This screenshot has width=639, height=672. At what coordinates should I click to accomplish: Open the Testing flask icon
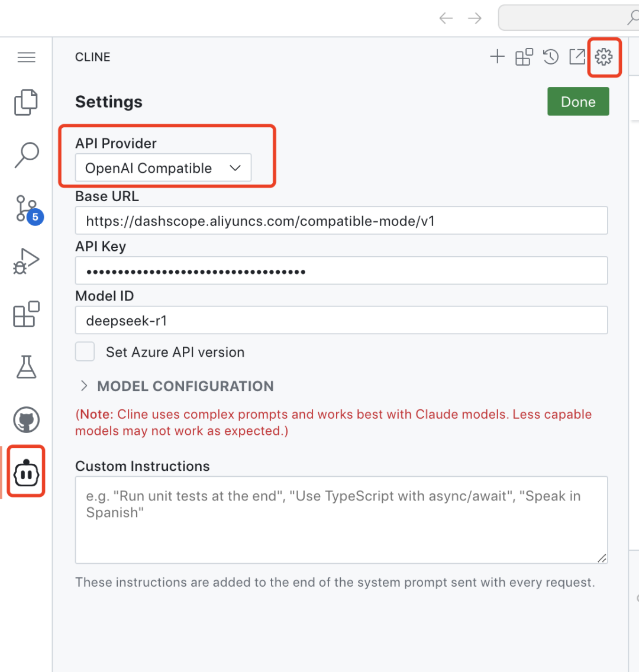point(26,367)
